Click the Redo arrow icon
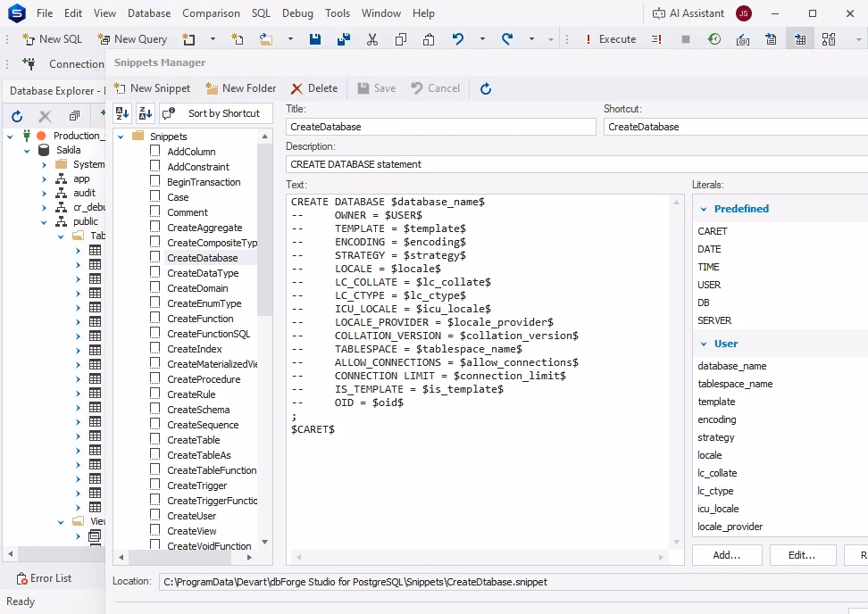The width and height of the screenshot is (868, 614). 507,39
